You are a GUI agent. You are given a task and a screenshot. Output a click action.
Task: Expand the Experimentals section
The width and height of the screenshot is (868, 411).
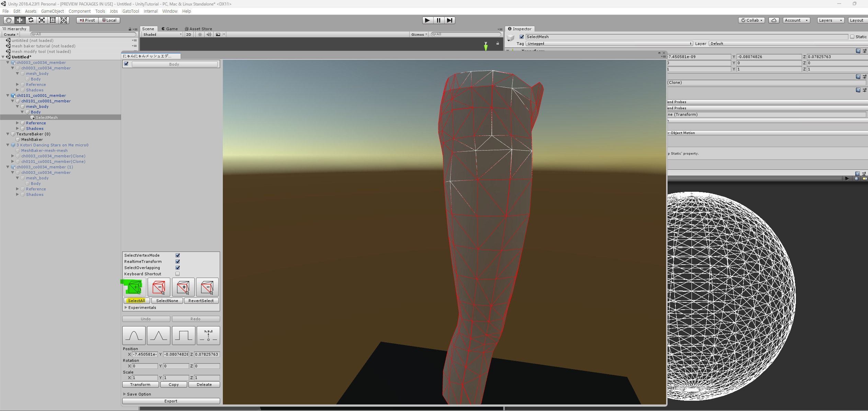coord(126,308)
